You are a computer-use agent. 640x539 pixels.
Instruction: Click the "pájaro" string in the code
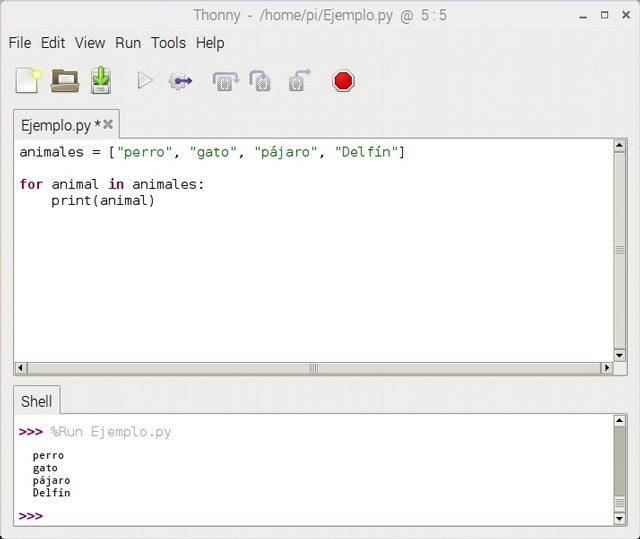click(286, 152)
